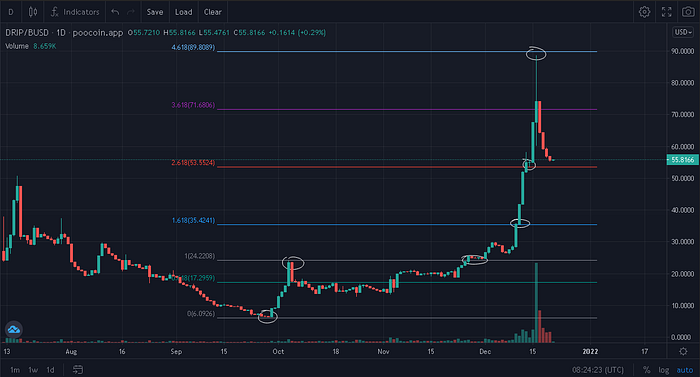Click the round blue chart logo badge
Viewport: 700px width, 377px height.
click(14, 330)
